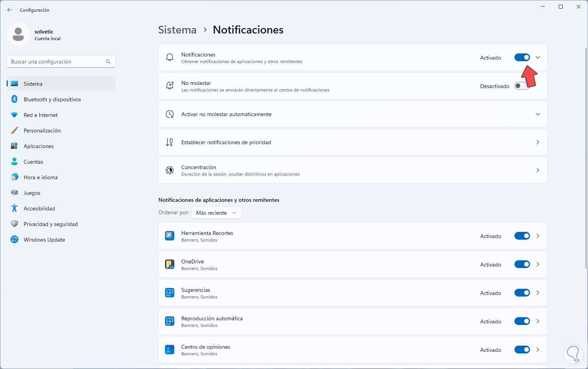Open Establecer notificaciones de prioridad
588x369 pixels.
(x=353, y=142)
